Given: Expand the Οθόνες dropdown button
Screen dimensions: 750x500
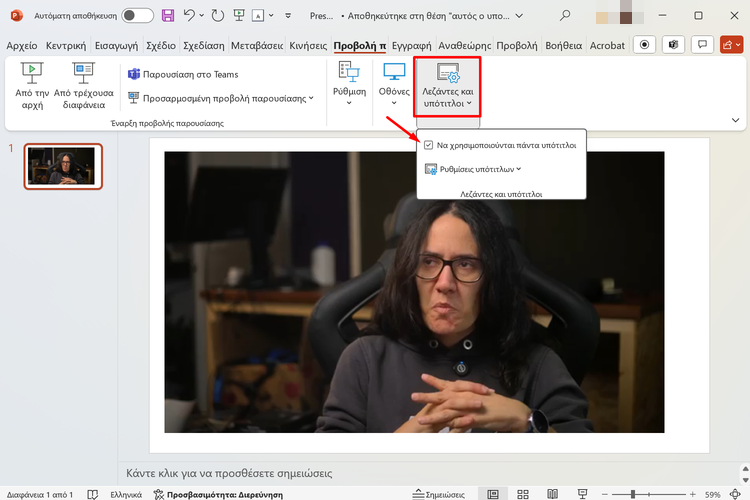Looking at the screenshot, I should (x=394, y=84).
